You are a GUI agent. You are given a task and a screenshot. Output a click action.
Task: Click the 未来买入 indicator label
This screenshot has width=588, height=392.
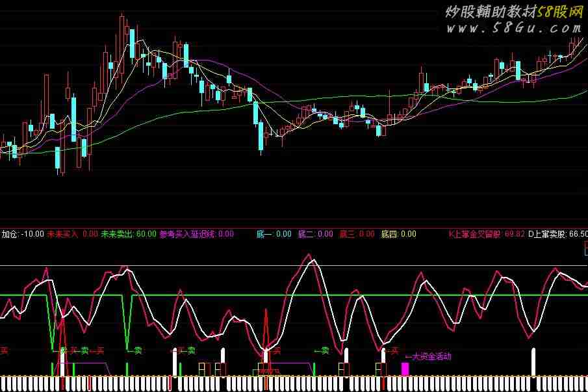click(62, 234)
